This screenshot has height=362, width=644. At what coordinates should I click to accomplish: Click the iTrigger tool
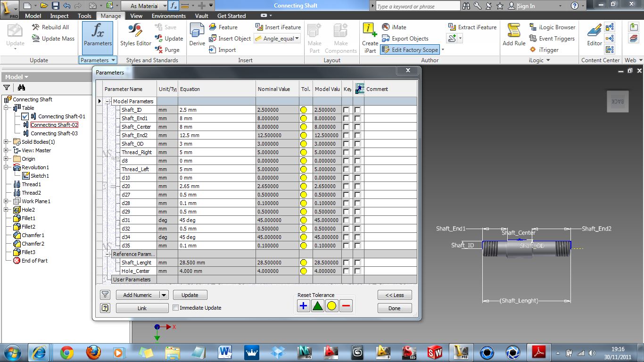[x=544, y=50]
